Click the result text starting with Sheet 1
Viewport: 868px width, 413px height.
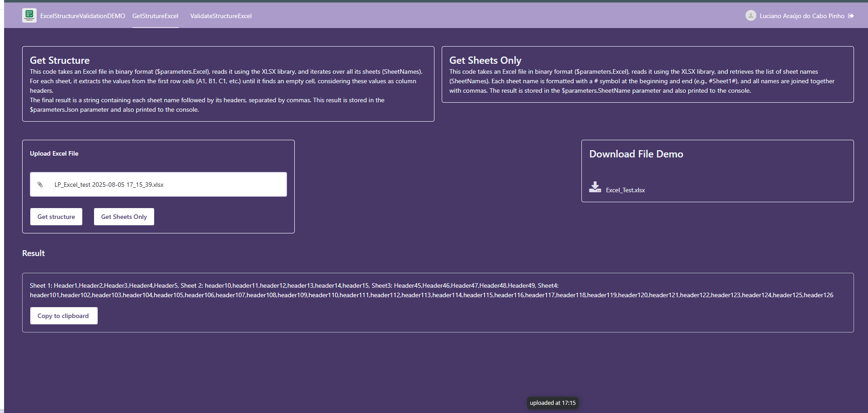[432, 290]
